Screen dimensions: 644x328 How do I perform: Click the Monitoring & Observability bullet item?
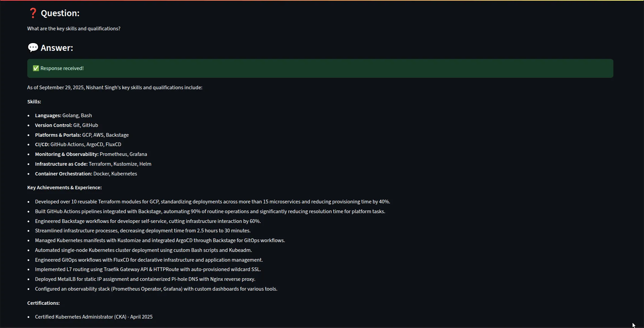[x=91, y=154]
